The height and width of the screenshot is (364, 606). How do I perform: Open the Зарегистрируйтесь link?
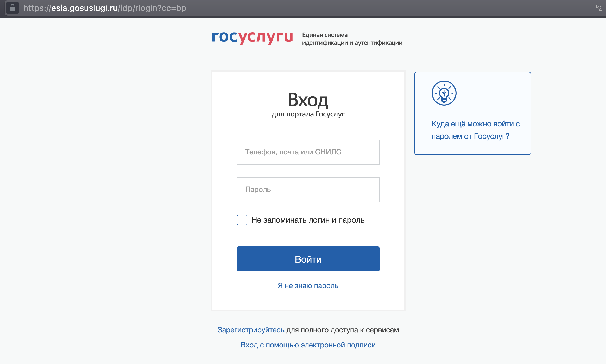[x=251, y=330]
